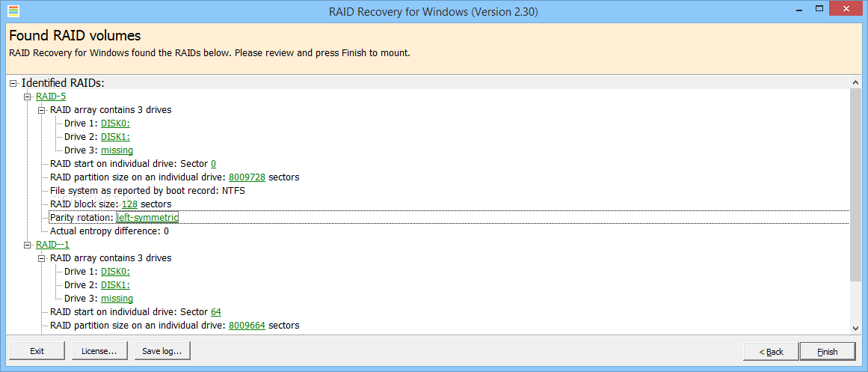The width and height of the screenshot is (868, 372).
Task: Open the RAID--1 link
Action: pos(52,245)
